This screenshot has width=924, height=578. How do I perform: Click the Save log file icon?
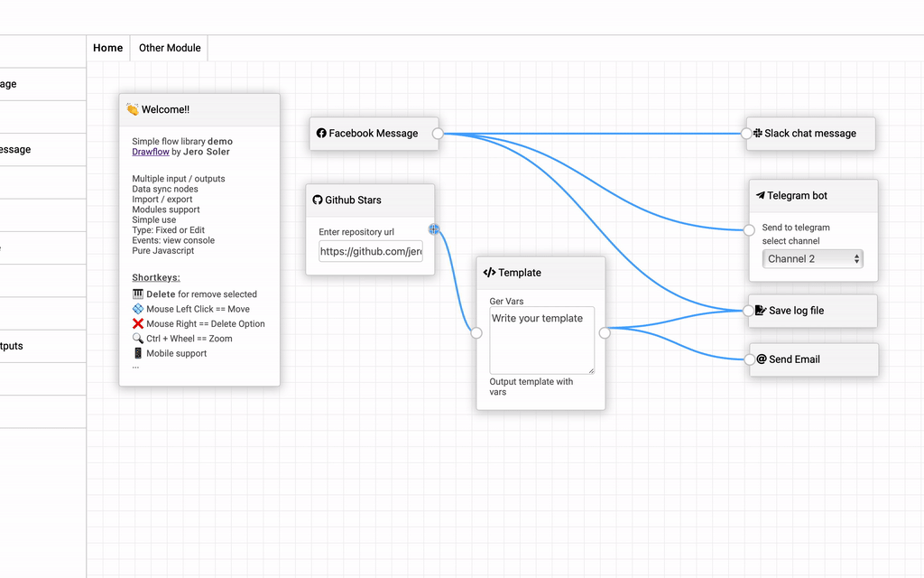[x=761, y=311]
